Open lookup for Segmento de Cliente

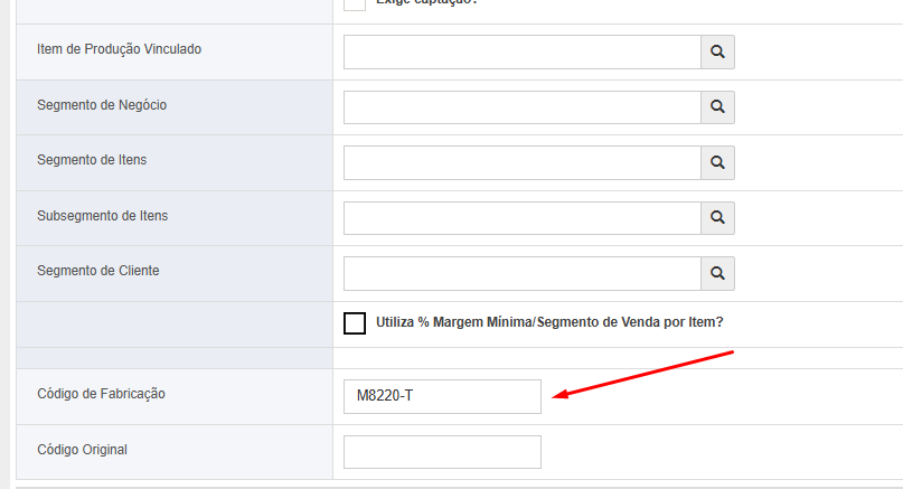718,273
